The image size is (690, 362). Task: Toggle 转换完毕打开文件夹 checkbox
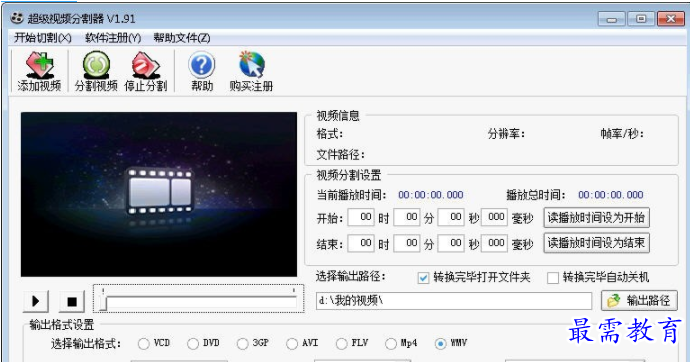pos(423,278)
